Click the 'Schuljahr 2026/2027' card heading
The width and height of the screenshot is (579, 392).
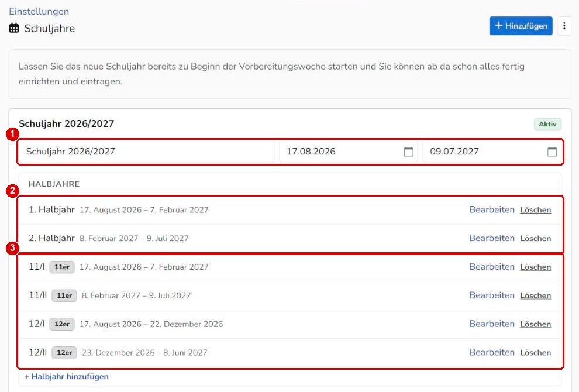(67, 123)
